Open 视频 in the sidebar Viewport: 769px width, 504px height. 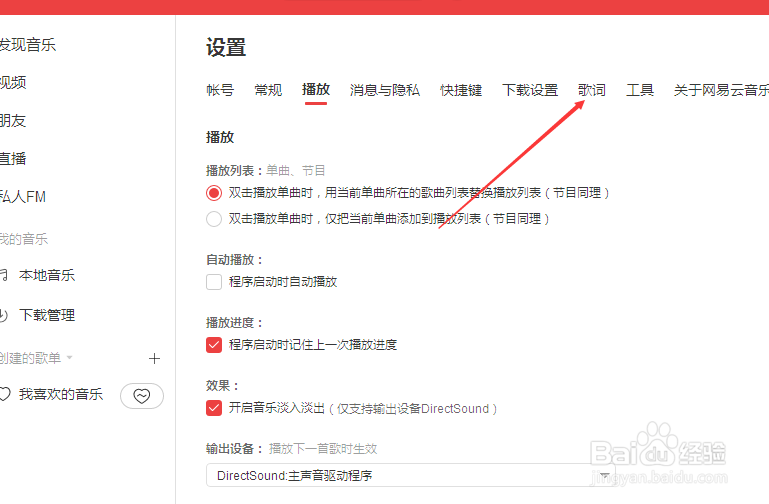[x=13, y=82]
